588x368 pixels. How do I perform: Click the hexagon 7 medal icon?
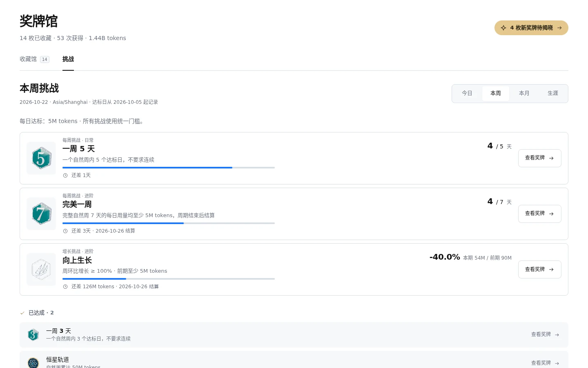tap(41, 214)
